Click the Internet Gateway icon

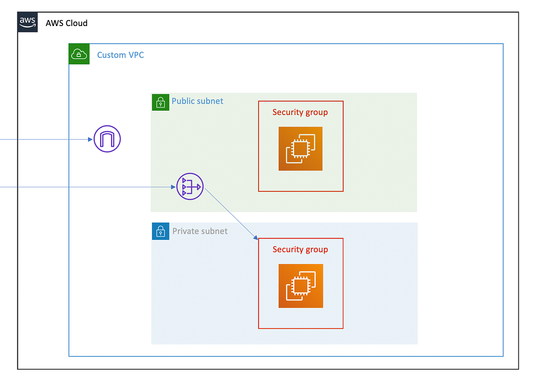point(107,139)
